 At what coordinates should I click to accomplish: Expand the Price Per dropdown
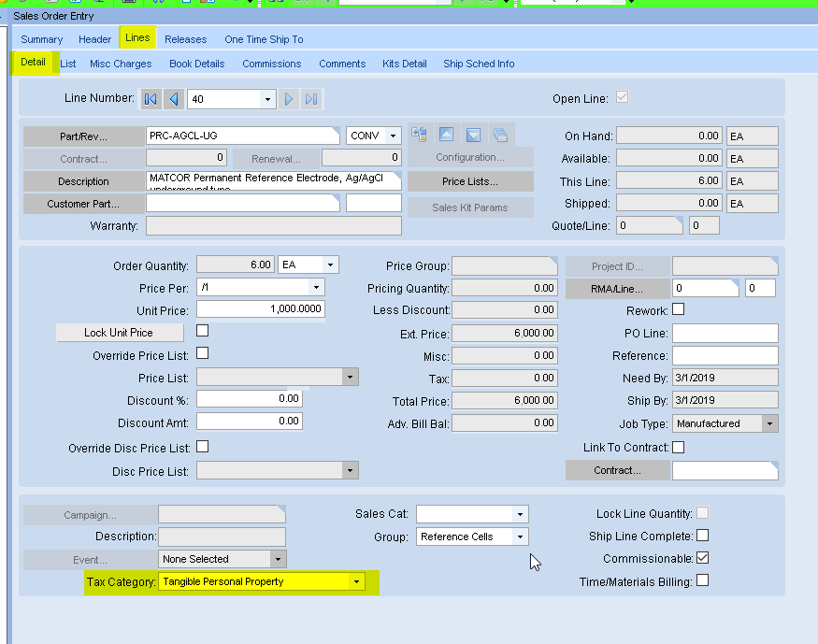(316, 287)
